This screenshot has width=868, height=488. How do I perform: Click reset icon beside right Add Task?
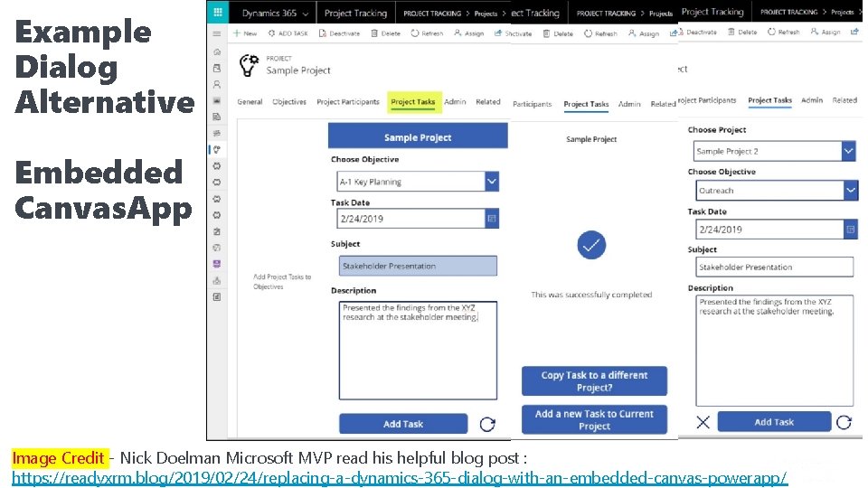pos(844,422)
